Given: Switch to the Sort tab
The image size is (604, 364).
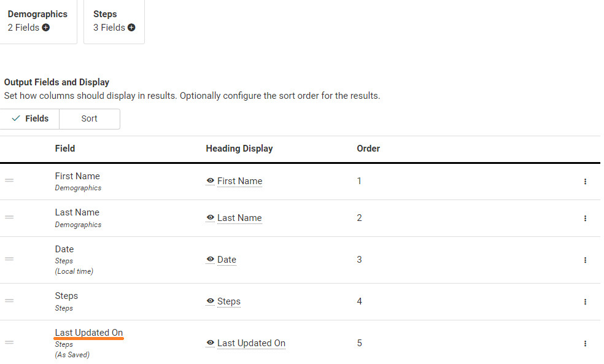Looking at the screenshot, I should click(x=89, y=118).
